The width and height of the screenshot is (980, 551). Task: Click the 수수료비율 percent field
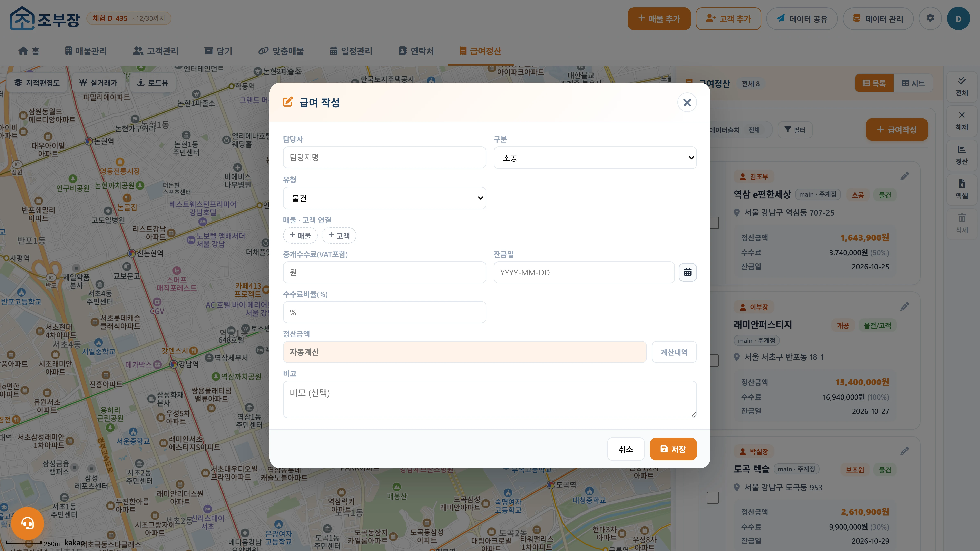point(384,312)
